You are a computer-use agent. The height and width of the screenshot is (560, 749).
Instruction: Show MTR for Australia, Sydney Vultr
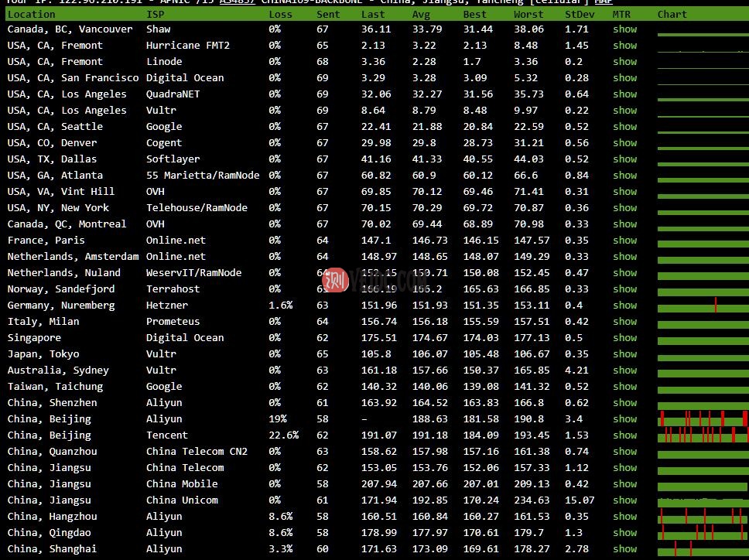pos(624,370)
